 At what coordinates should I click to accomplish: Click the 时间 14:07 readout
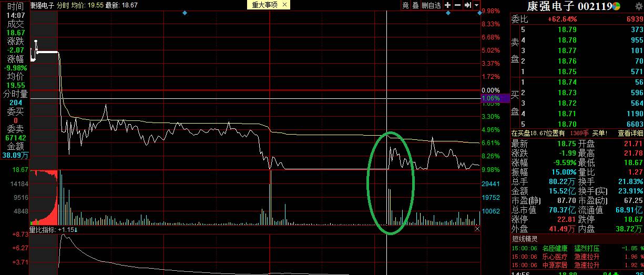point(16,15)
